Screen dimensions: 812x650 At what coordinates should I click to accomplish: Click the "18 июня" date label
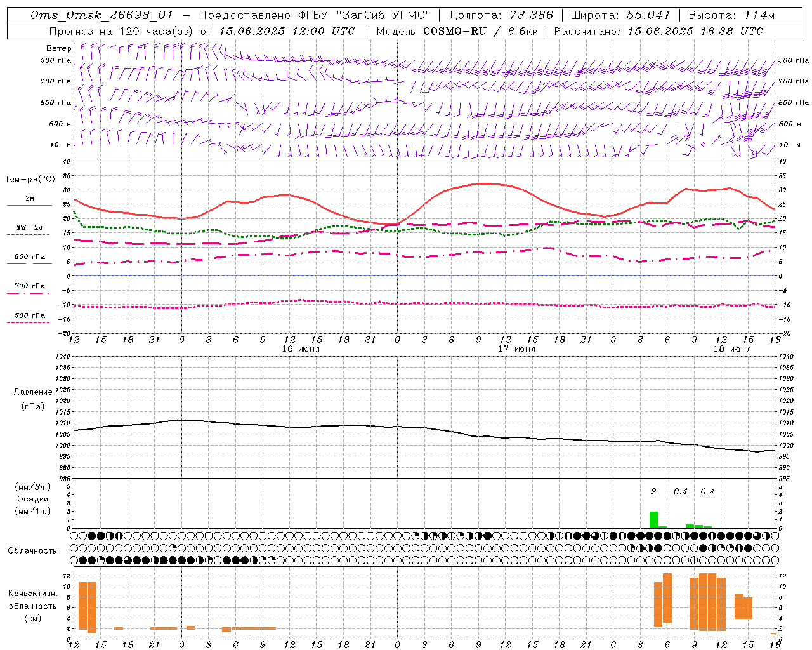coord(731,349)
